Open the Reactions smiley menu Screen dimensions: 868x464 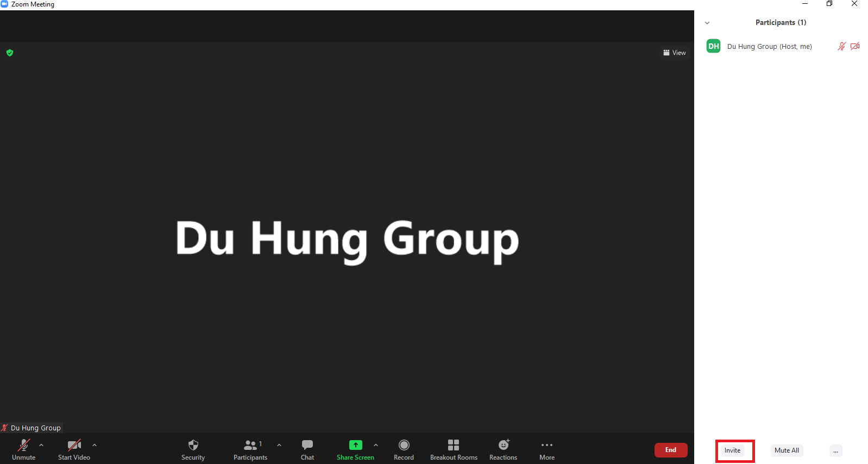point(503,450)
